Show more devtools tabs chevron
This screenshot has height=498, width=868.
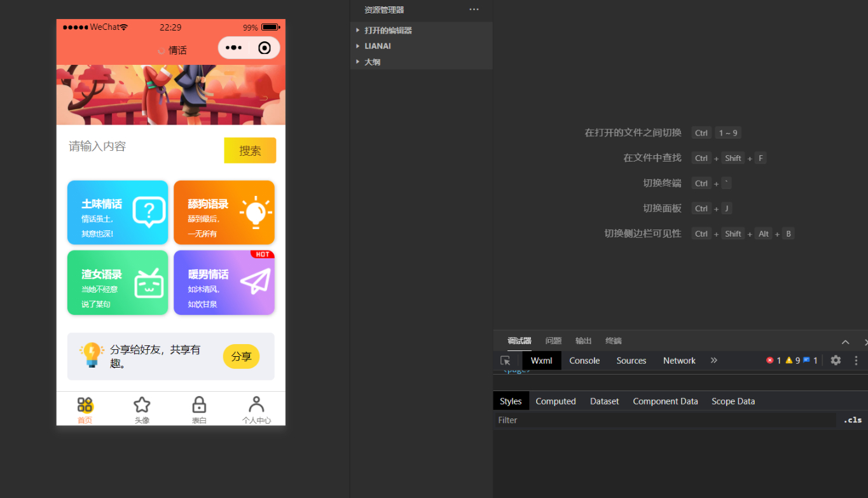(x=714, y=361)
